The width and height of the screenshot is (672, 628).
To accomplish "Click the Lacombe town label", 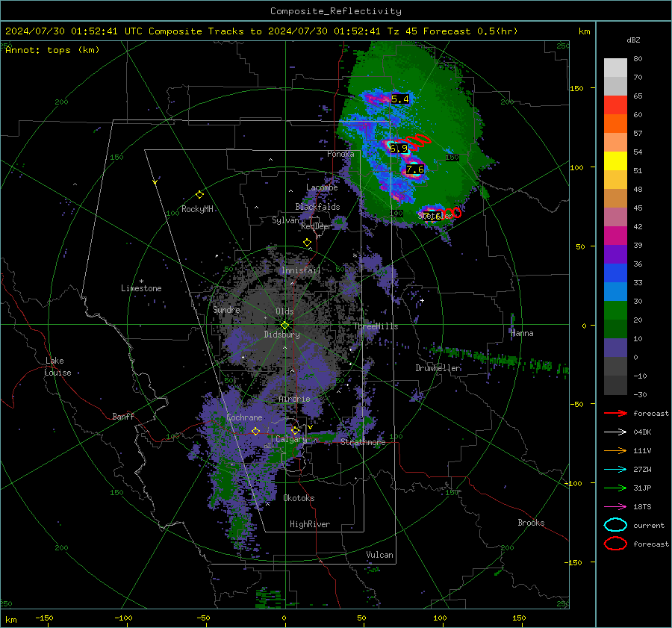I will [x=322, y=187].
